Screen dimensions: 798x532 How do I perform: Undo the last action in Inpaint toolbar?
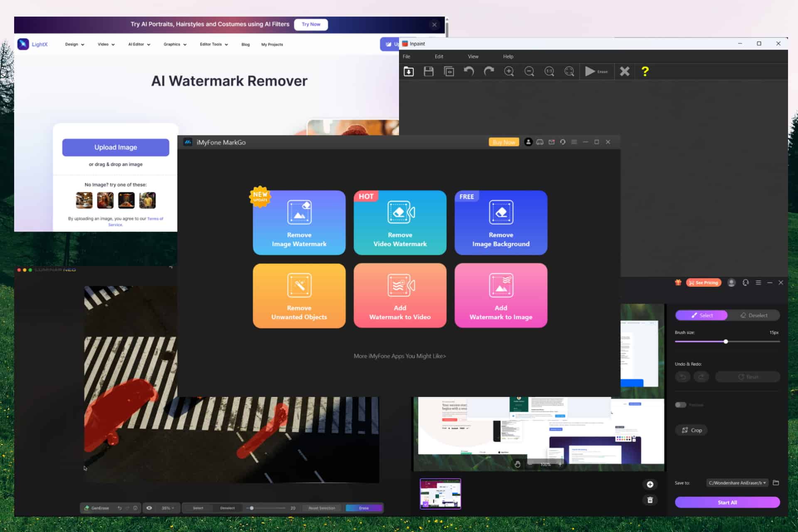pos(469,71)
